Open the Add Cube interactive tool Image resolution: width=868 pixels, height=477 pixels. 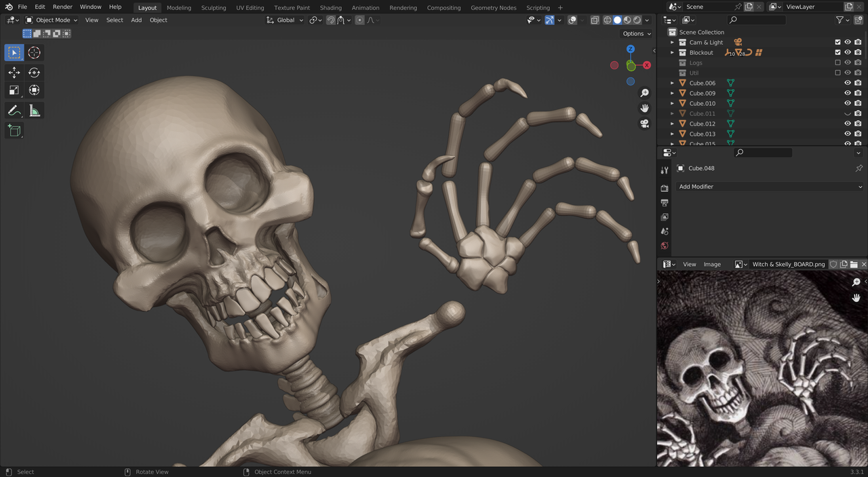pyautogui.click(x=14, y=131)
